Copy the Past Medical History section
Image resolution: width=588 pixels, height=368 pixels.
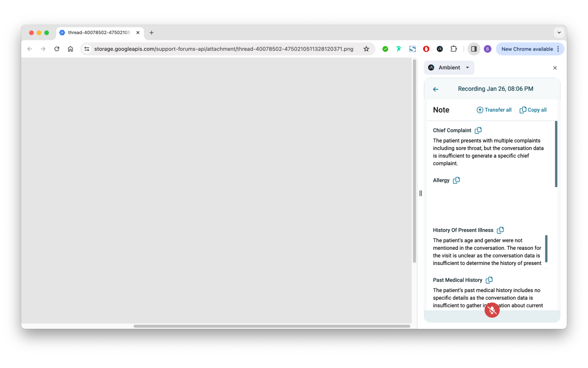coord(489,280)
